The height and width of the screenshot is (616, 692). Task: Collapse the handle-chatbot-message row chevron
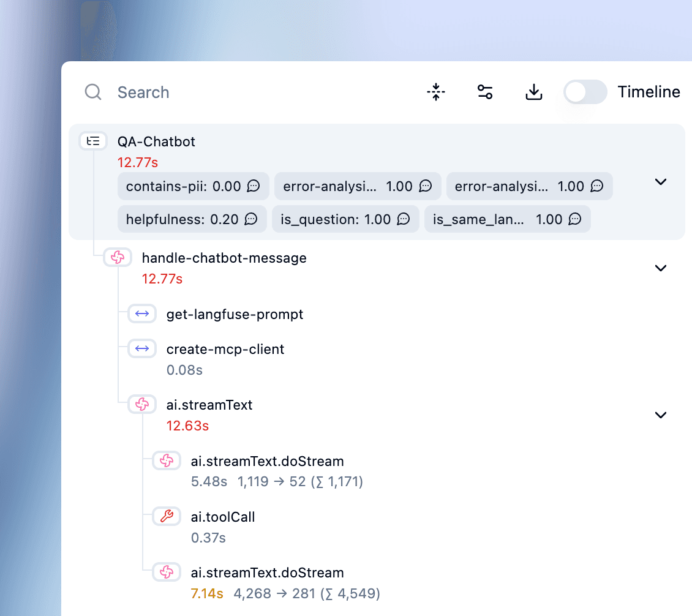point(661,268)
